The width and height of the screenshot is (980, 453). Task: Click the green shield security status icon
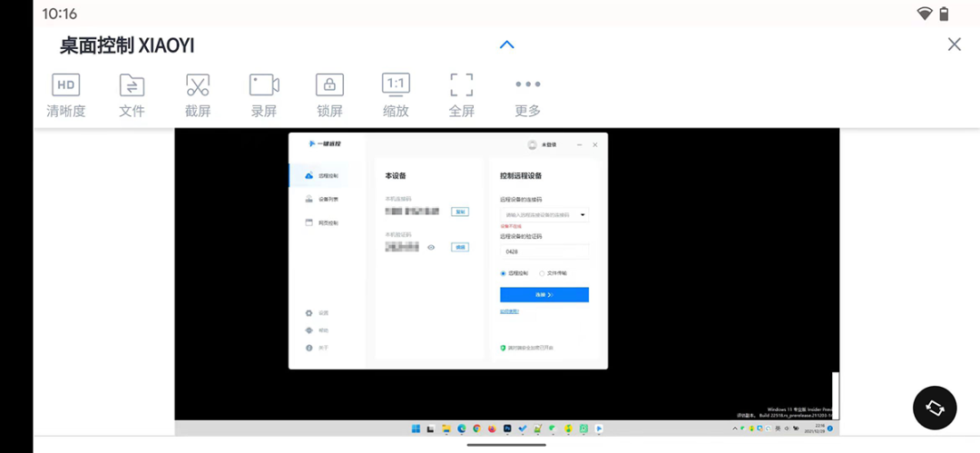tap(503, 348)
